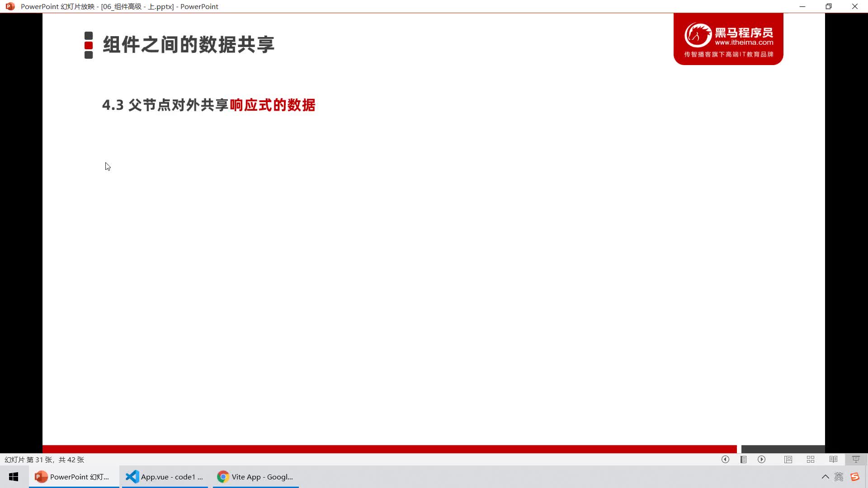Select the subtitle text link
The image size is (868, 488).
coord(209,105)
